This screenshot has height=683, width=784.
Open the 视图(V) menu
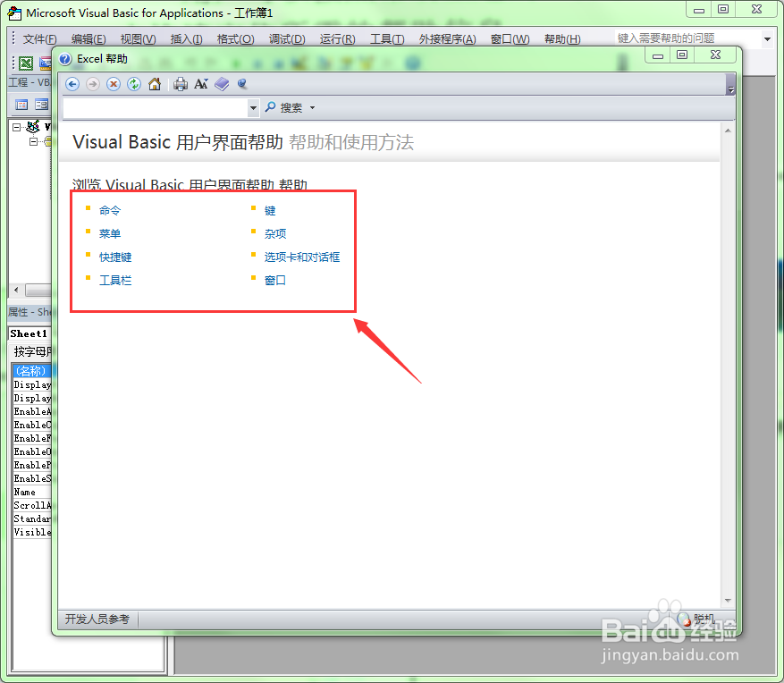[138, 39]
